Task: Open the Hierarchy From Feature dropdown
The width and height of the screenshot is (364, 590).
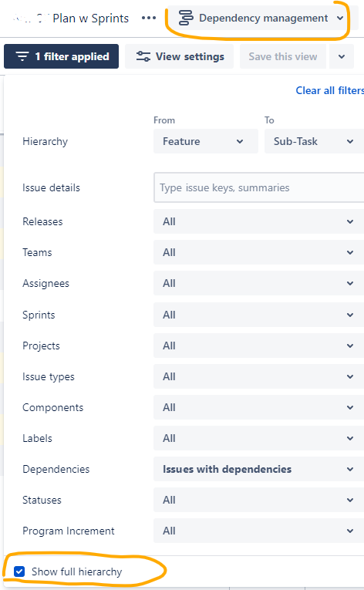Action: pyautogui.click(x=206, y=141)
